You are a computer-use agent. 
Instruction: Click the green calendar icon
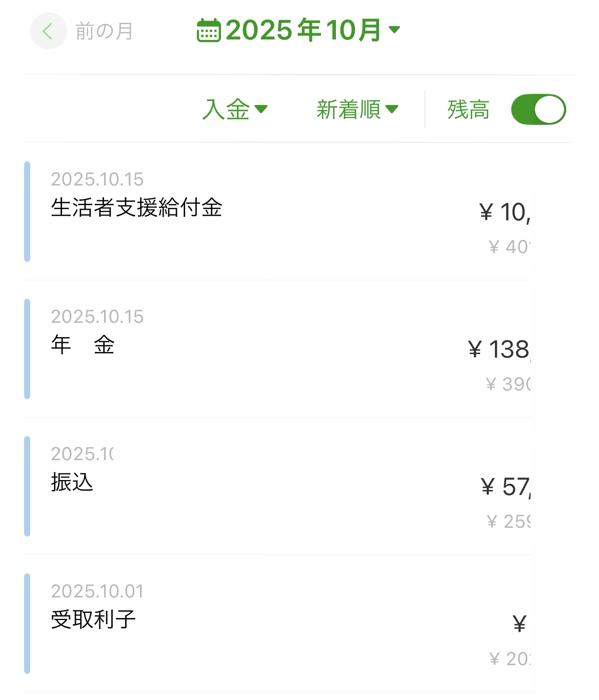[209, 30]
